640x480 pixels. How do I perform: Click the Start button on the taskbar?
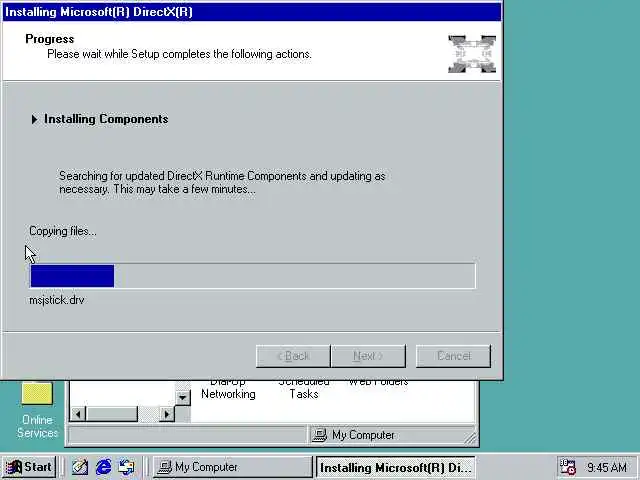pos(29,467)
